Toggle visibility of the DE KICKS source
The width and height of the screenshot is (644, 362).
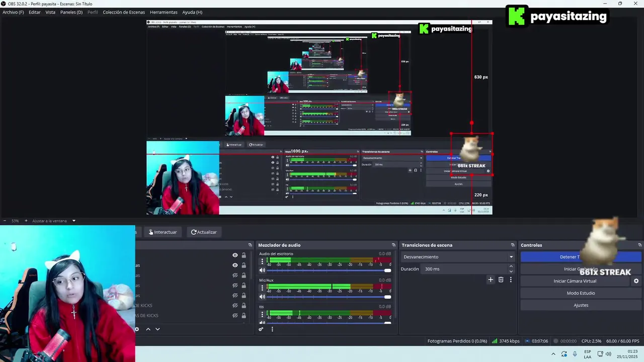click(235, 305)
